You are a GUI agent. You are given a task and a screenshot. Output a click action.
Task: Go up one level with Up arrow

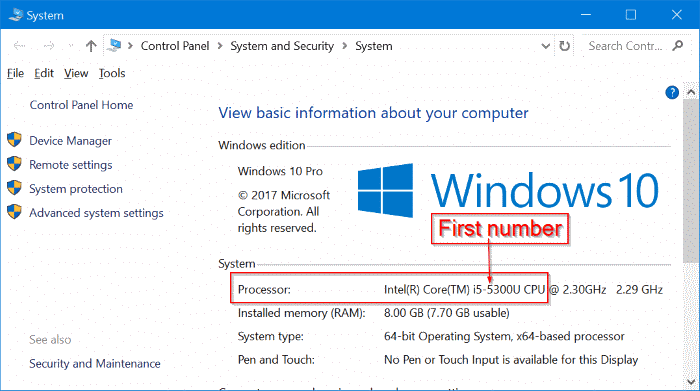pyautogui.click(x=91, y=46)
